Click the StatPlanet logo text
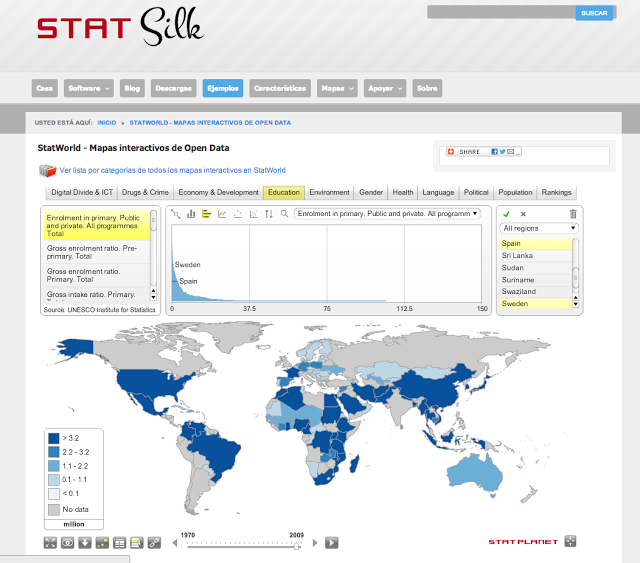This screenshot has height=563, width=640. pyautogui.click(x=523, y=542)
